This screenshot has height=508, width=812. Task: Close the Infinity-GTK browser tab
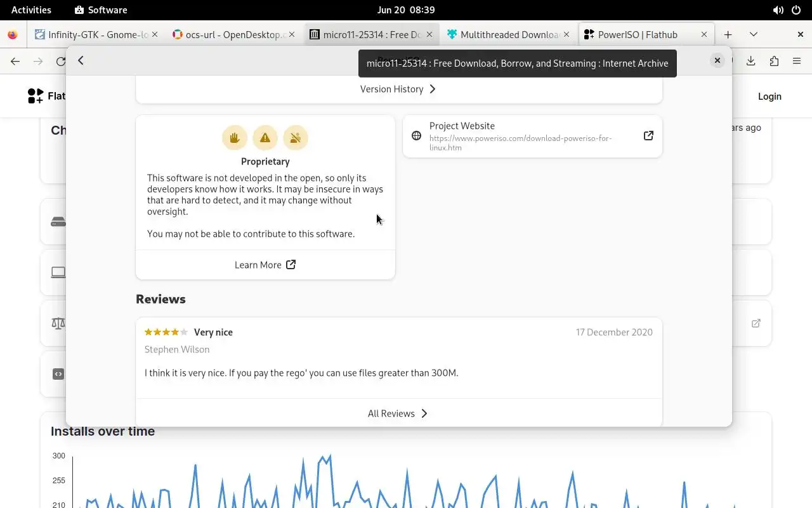154,34
